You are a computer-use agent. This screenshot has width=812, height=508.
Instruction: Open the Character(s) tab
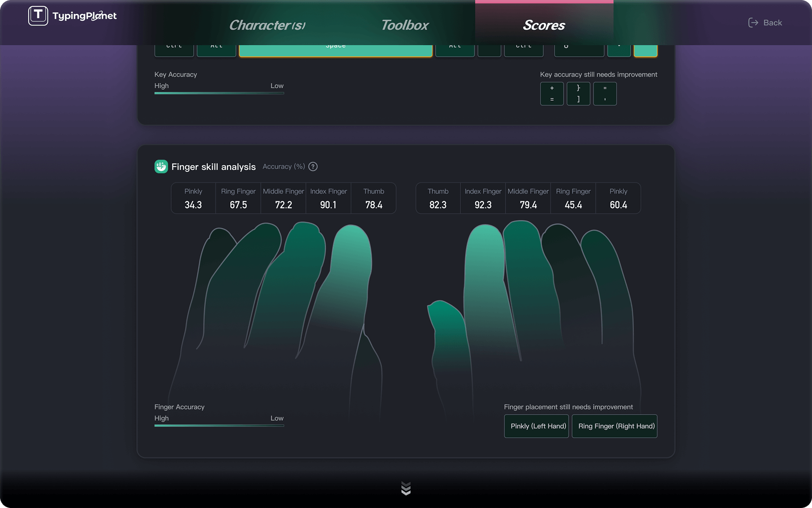tap(267, 25)
